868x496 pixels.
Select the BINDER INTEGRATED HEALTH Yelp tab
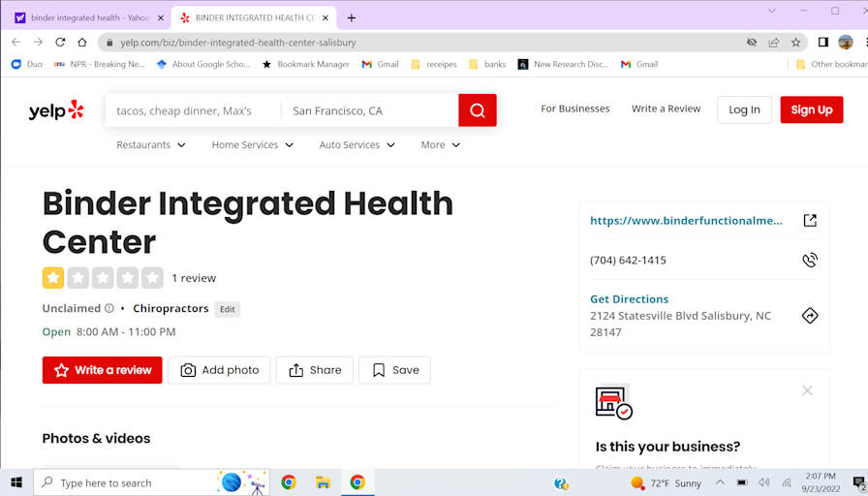[x=255, y=17]
